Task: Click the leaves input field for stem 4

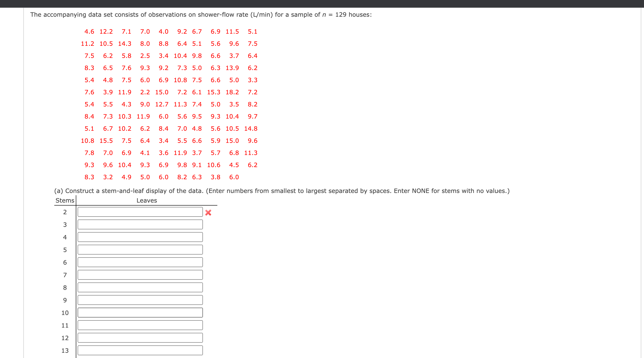Action: pyautogui.click(x=140, y=237)
